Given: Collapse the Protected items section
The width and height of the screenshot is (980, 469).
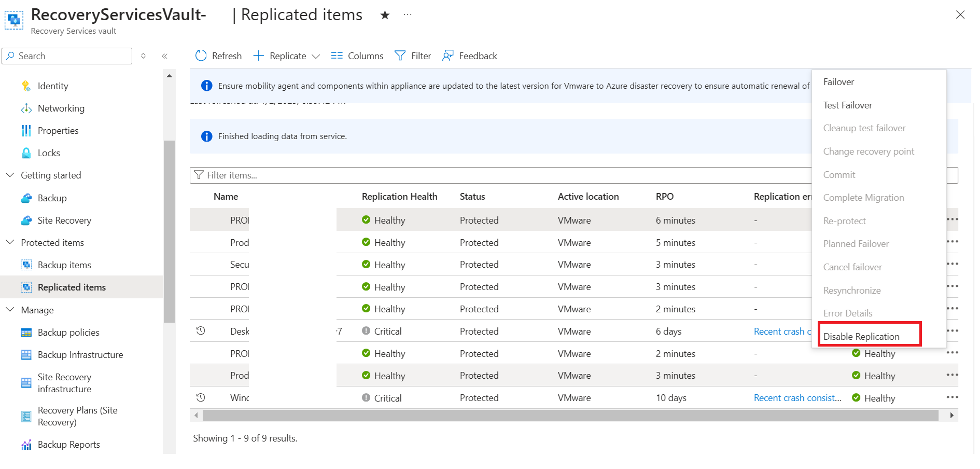Looking at the screenshot, I should pyautogui.click(x=10, y=242).
